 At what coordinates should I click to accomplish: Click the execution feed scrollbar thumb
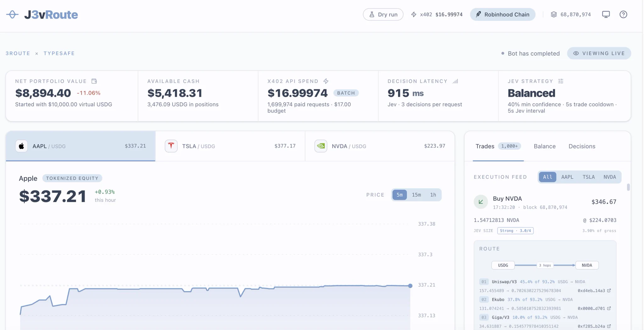pyautogui.click(x=628, y=187)
